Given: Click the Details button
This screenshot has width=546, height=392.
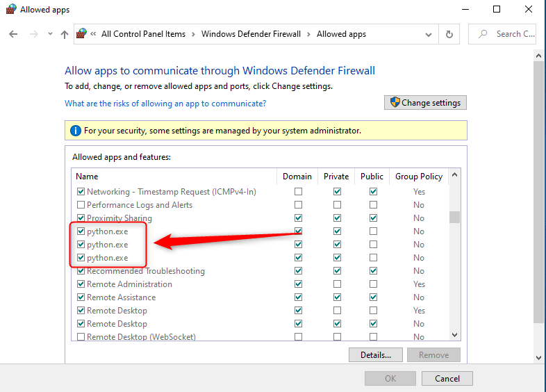Looking at the screenshot, I should (x=375, y=354).
